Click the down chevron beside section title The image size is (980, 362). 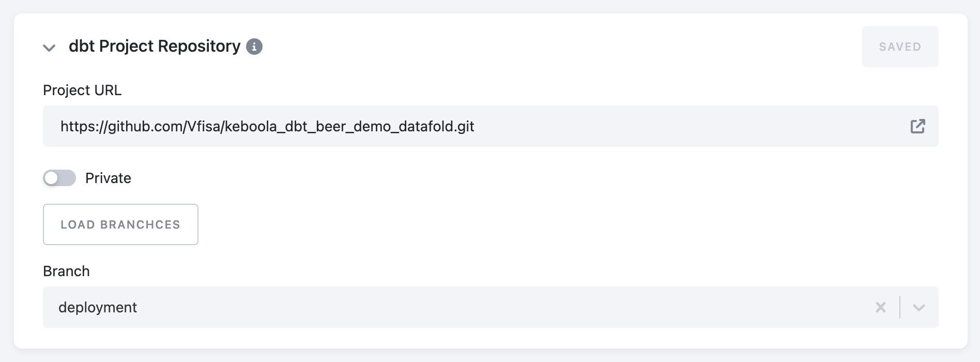point(49,48)
